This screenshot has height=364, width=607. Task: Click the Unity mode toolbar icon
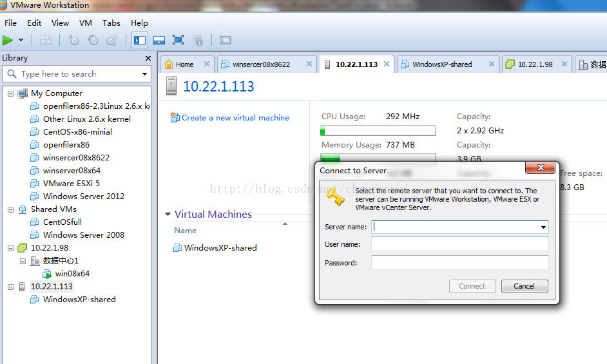pos(198,40)
